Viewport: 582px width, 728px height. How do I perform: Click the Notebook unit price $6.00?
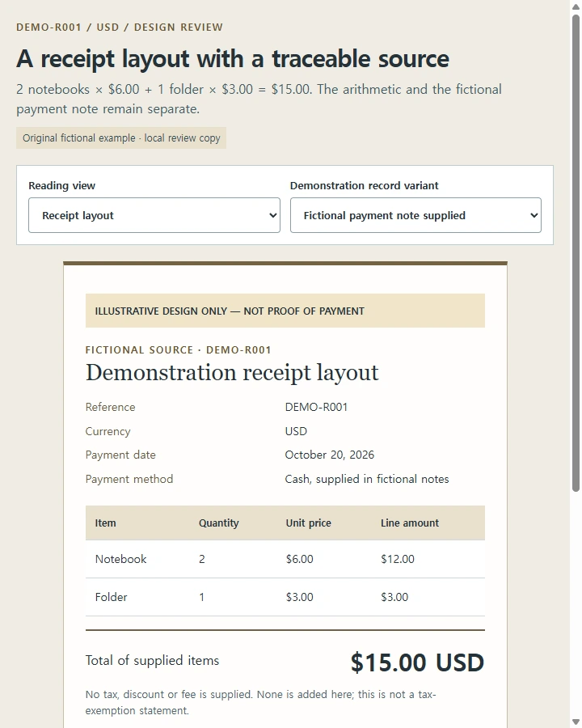[x=299, y=559]
